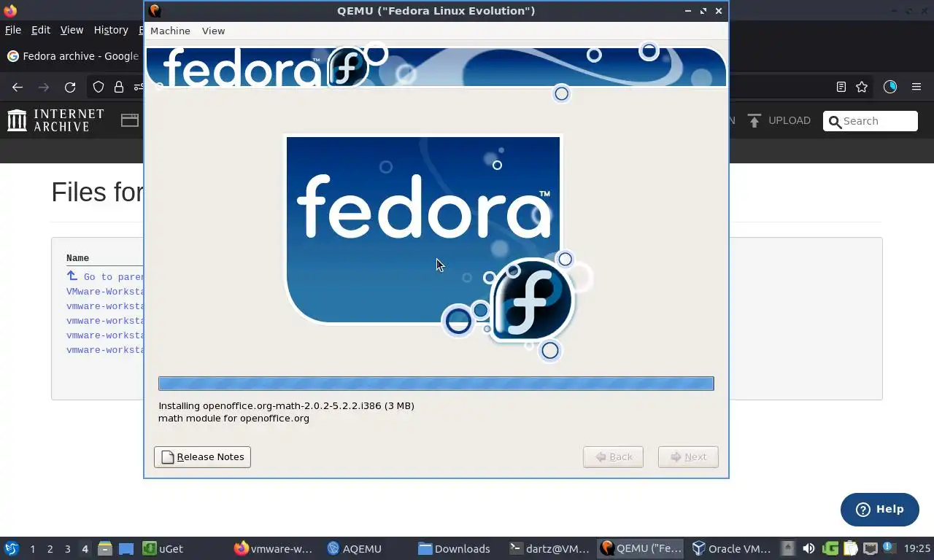Bookmark this page with star icon

click(x=862, y=87)
